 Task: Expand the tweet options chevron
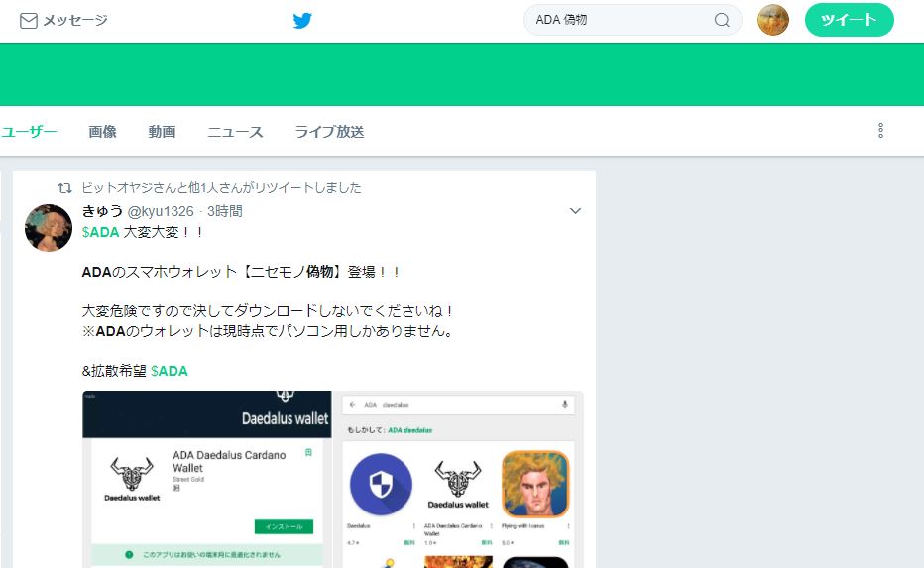click(x=575, y=211)
